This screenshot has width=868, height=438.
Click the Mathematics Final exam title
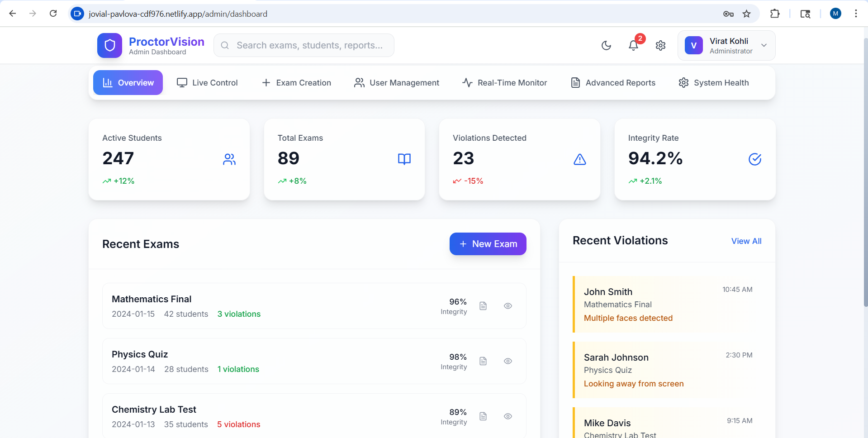point(152,299)
